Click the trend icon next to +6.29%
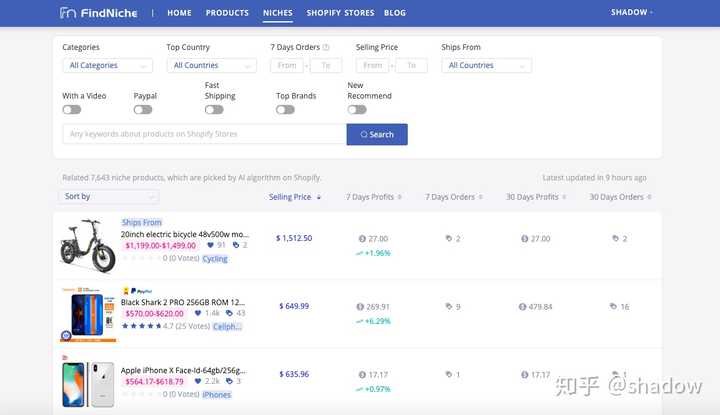Viewport: 720px width, 415px height. [x=360, y=321]
